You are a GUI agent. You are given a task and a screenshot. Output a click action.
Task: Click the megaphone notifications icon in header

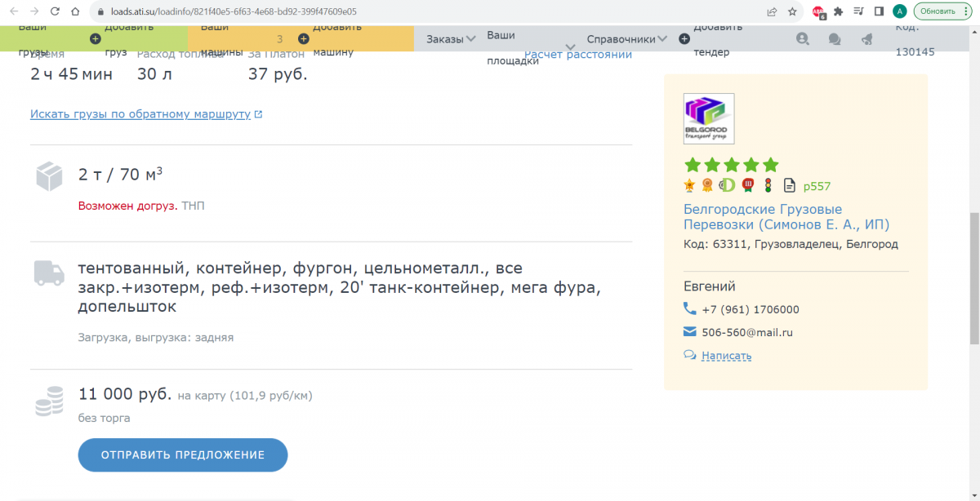click(866, 39)
